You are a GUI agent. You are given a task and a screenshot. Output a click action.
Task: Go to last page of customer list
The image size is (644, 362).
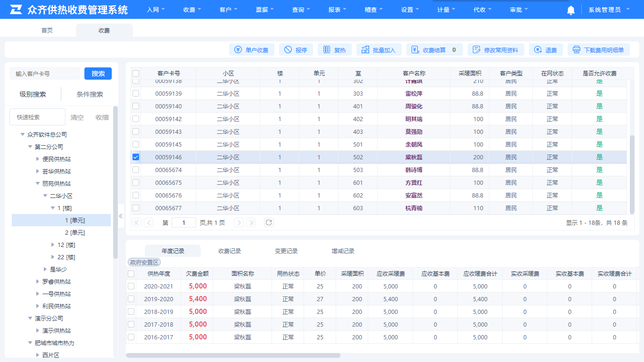click(251, 222)
